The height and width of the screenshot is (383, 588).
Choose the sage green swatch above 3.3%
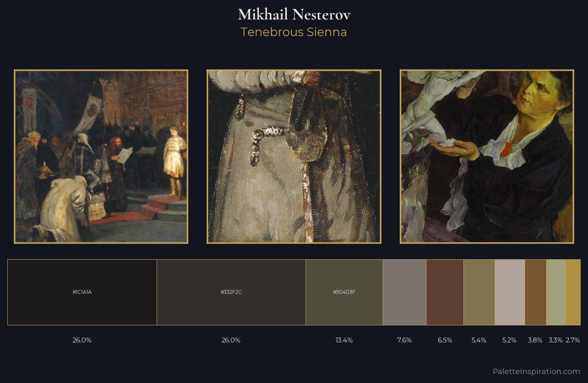556,292
